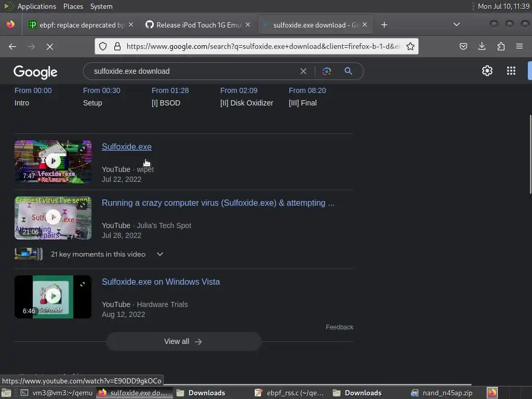Jump to From 00:00 Intro moment
The width and height of the screenshot is (532, 399).
(x=33, y=97)
